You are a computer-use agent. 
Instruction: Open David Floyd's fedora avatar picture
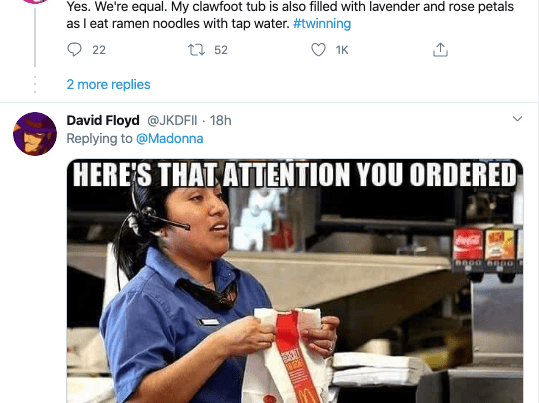point(35,134)
